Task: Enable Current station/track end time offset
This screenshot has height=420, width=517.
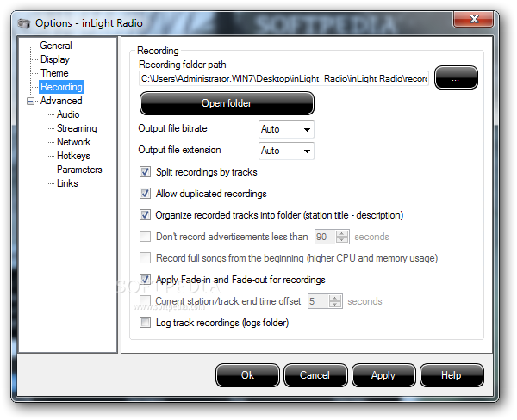Action: [x=145, y=300]
